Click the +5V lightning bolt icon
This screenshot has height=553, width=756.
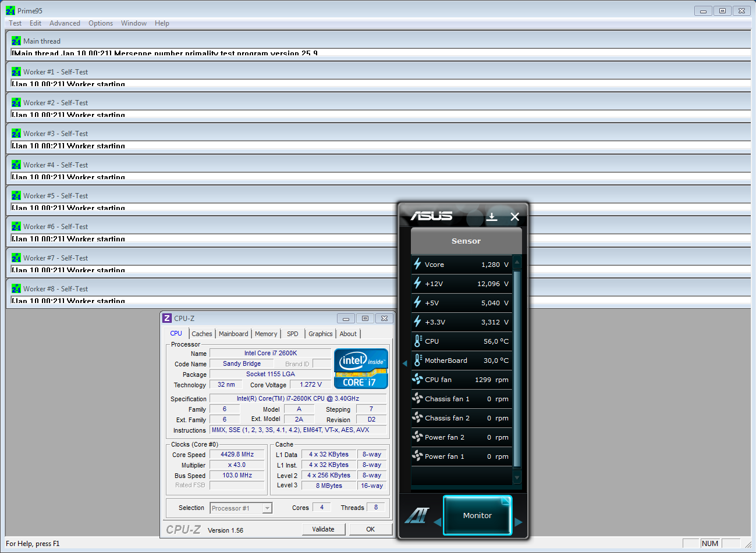tap(417, 302)
